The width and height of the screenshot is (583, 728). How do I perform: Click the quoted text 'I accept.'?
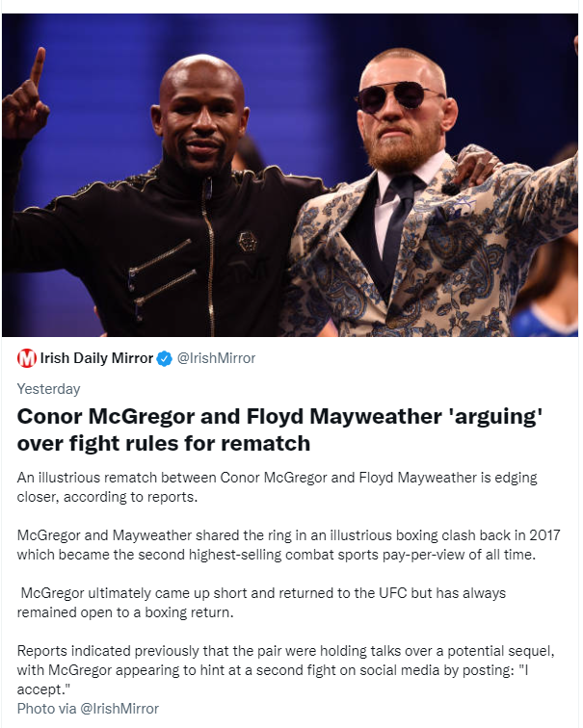pyautogui.click(x=41, y=680)
